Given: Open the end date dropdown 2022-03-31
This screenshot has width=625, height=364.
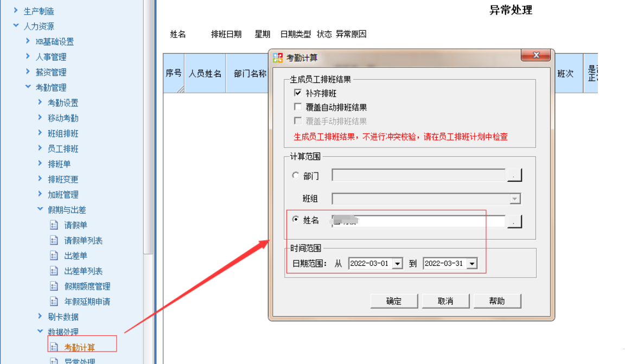Looking at the screenshot, I should (471, 264).
